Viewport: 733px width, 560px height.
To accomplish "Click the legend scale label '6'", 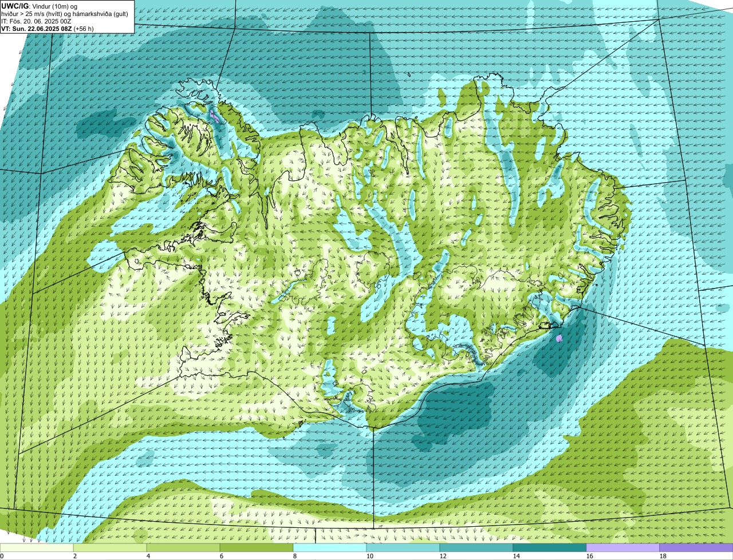I will (x=222, y=556).
